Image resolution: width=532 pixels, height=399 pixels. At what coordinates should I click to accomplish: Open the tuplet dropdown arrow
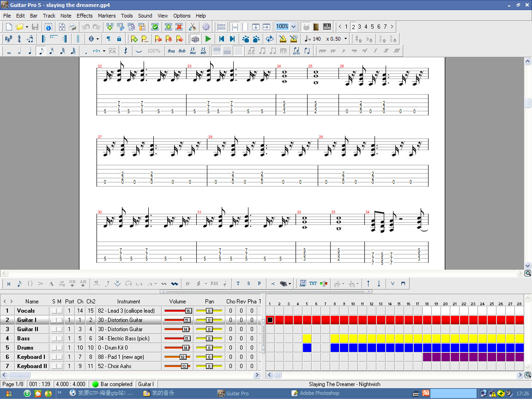(104, 51)
